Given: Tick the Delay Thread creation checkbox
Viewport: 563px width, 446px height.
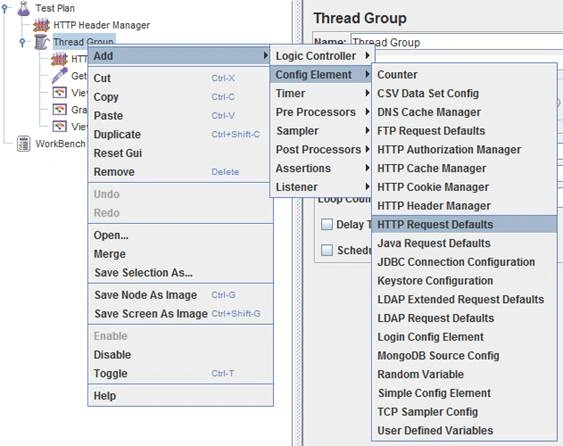Looking at the screenshot, I should click(327, 224).
